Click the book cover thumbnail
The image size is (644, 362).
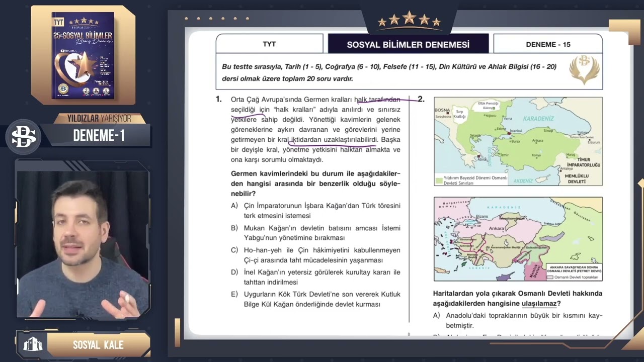tap(84, 55)
